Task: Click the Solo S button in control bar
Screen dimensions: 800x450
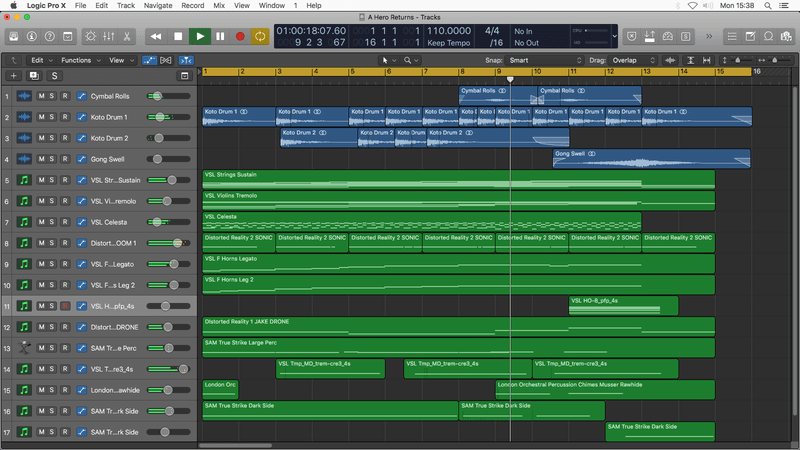Action: [x=685, y=36]
